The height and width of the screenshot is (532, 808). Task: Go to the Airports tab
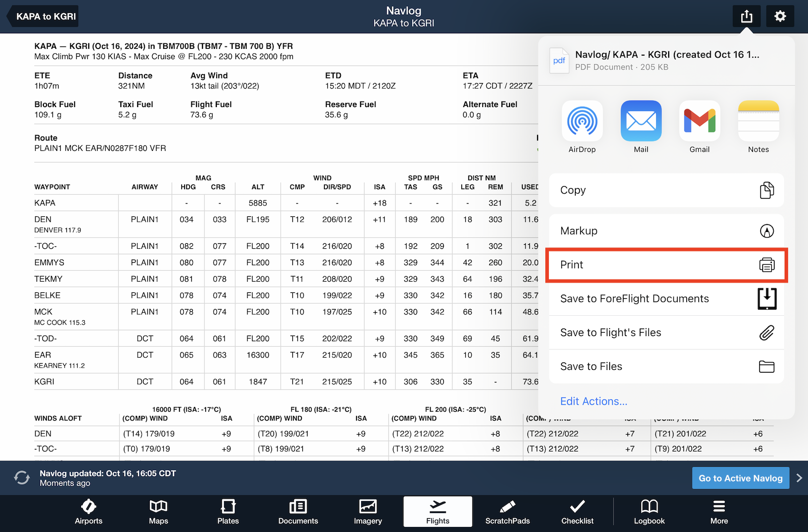coord(89,512)
